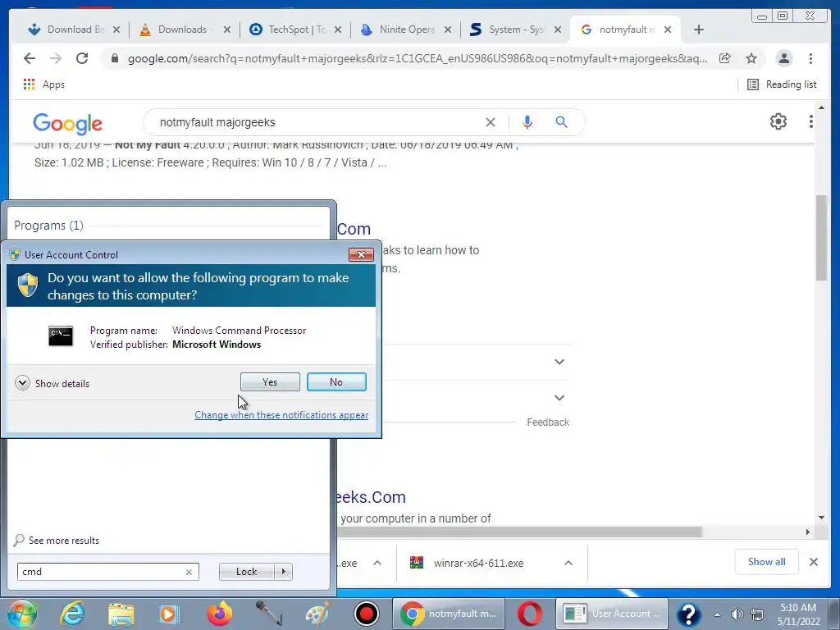Screen dimensions: 840x630
Task: Launch Internet Explorer from taskbar
Action: click(x=72, y=614)
